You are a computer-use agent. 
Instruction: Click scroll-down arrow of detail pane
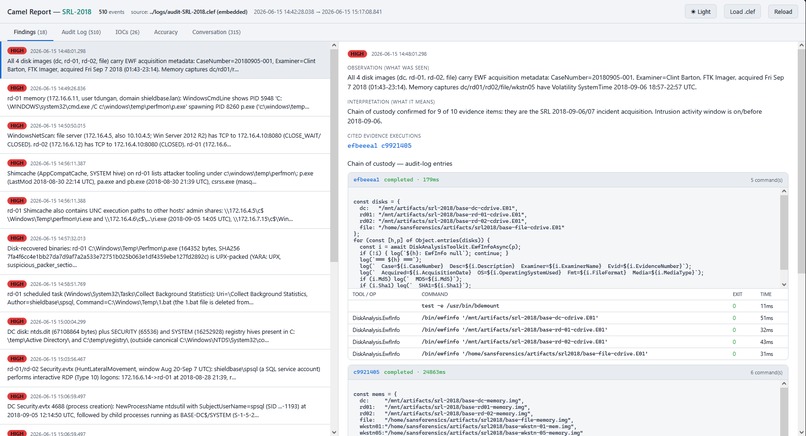click(x=801, y=432)
